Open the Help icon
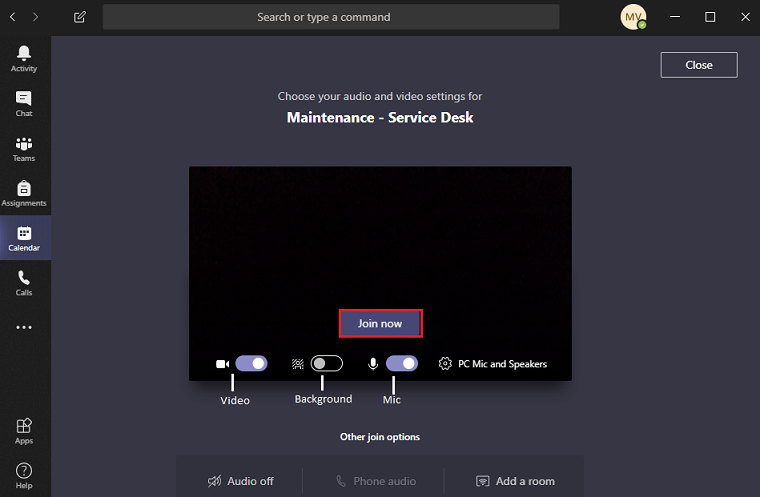The image size is (760, 497). tap(24, 475)
